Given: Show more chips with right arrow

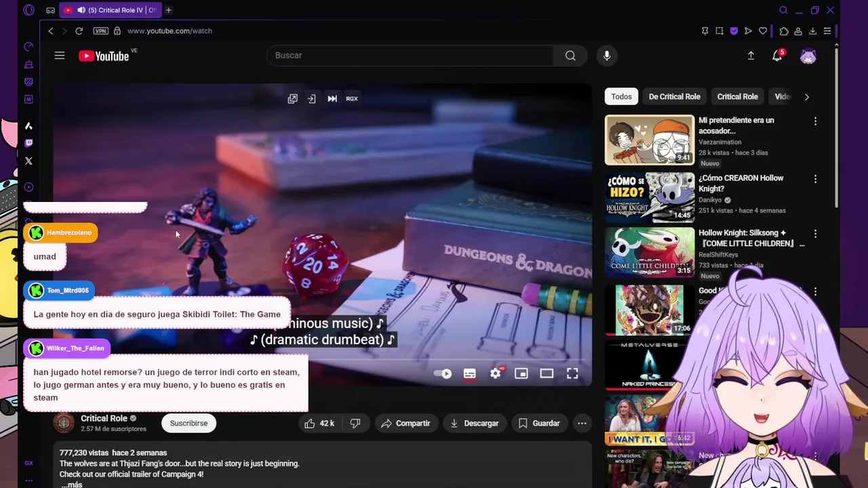Looking at the screenshot, I should coord(806,97).
